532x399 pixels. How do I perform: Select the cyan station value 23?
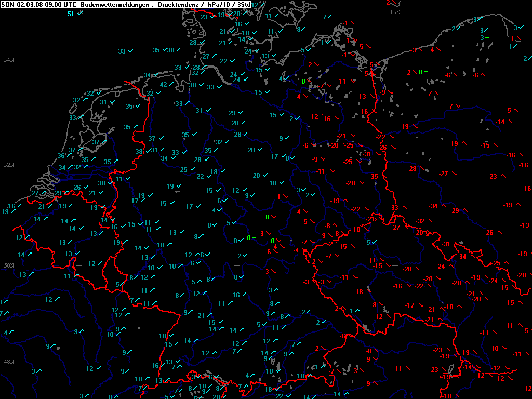(204, 17)
